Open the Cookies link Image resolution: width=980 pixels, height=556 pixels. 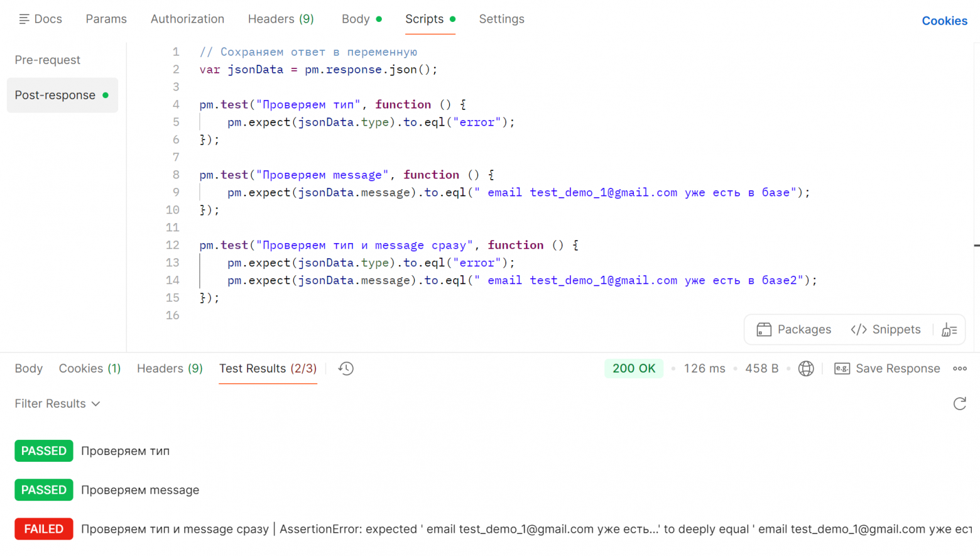944,21
